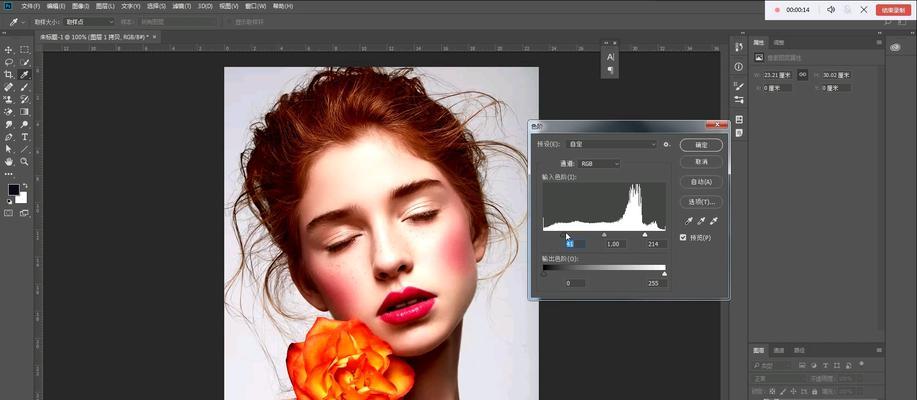Cancel the Levels dialog
The height and width of the screenshot is (400, 917).
701,161
